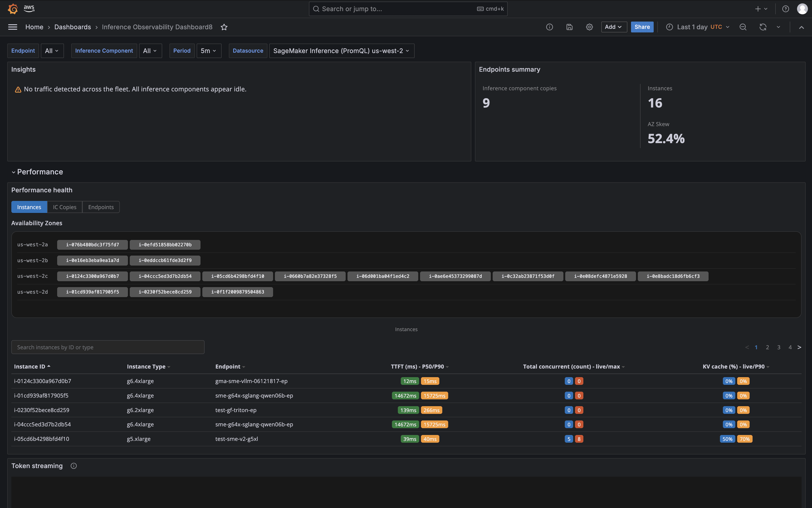Click instance chip i-0e16eb3eba9ea1a7d
Screen dimensions: 812x508
click(x=92, y=260)
